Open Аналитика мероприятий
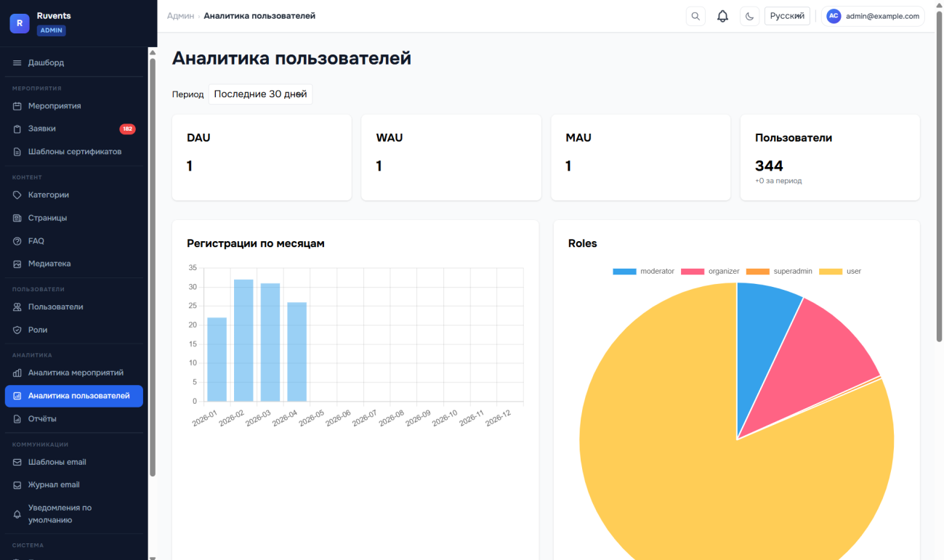The height and width of the screenshot is (560, 944). tap(74, 373)
